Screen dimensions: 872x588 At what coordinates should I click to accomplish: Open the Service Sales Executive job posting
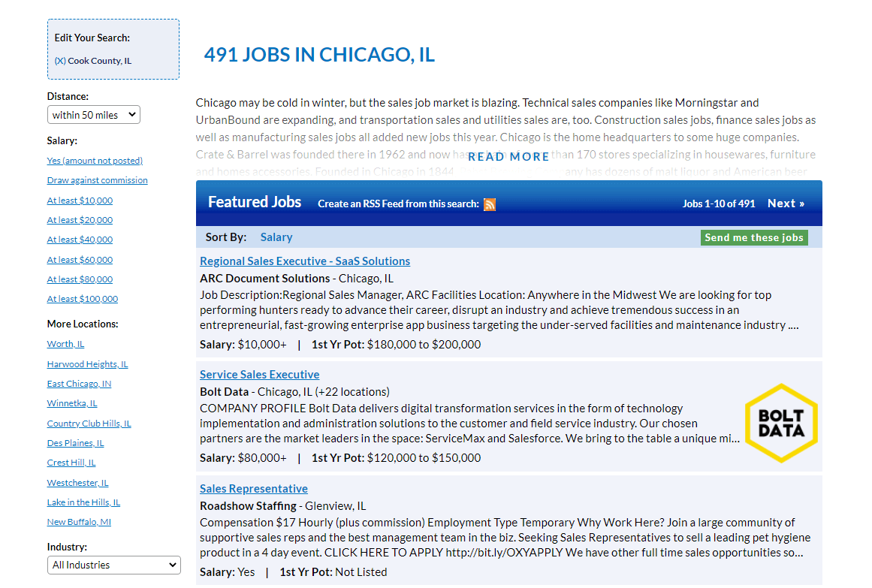[x=259, y=374]
